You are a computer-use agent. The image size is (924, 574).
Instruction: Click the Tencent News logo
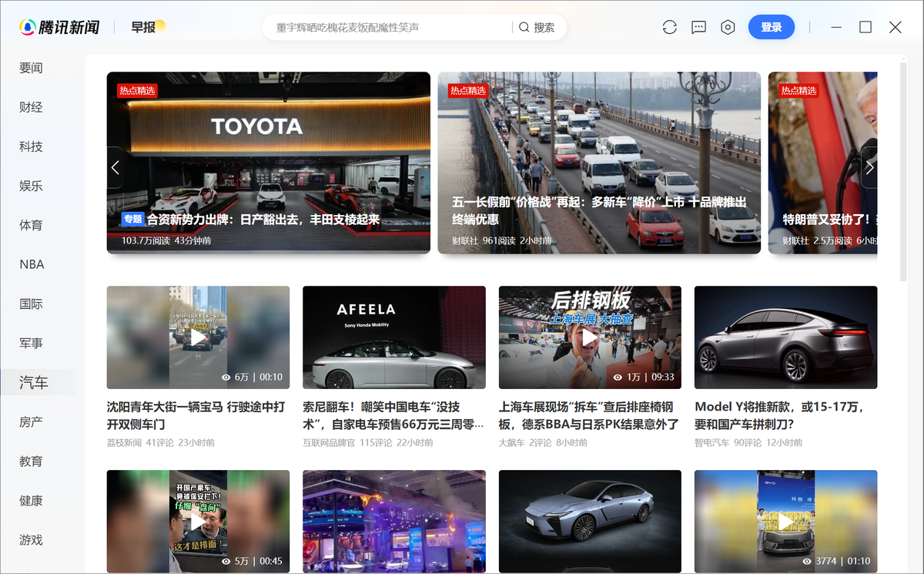(60, 28)
